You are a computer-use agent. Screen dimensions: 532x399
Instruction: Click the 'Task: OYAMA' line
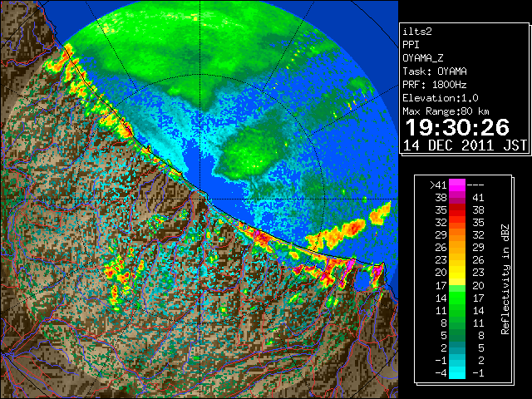tap(435, 71)
